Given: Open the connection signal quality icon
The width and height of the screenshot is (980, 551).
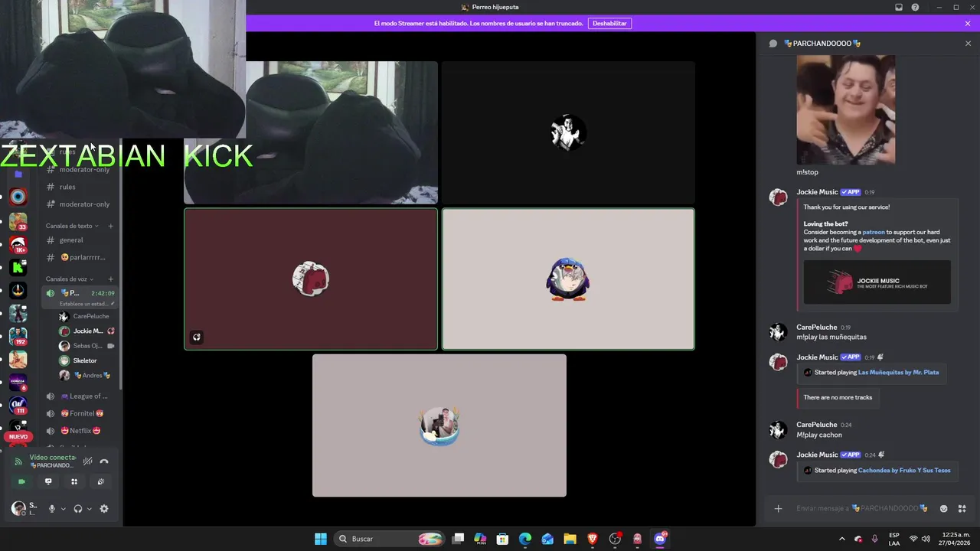Looking at the screenshot, I should [x=18, y=461].
